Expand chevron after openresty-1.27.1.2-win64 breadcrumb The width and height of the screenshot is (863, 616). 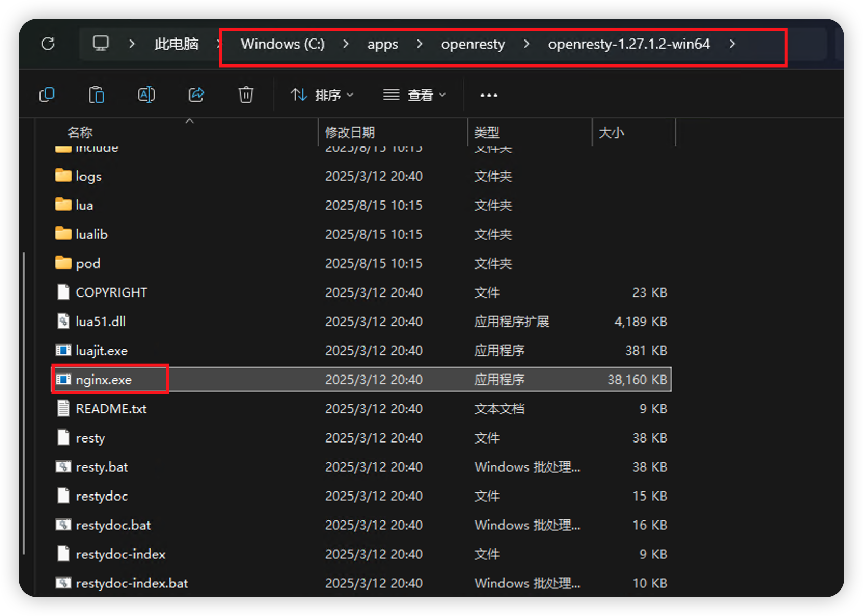coord(732,44)
